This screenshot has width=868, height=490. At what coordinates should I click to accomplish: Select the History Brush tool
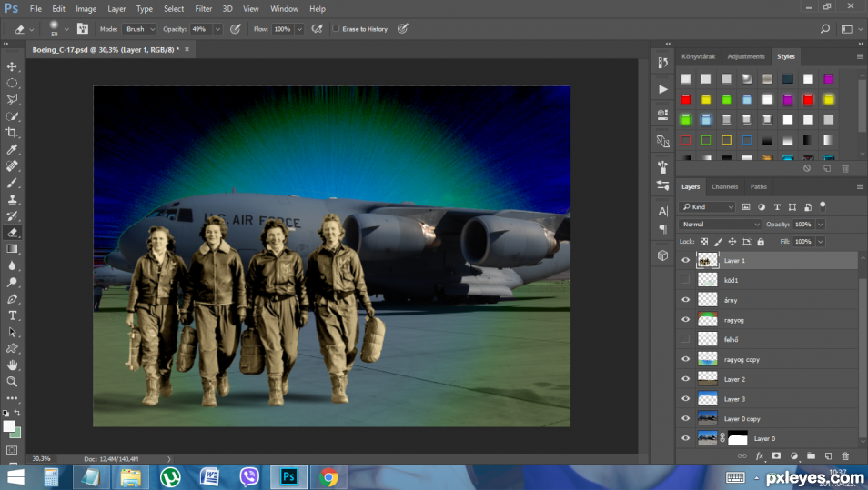click(x=12, y=215)
